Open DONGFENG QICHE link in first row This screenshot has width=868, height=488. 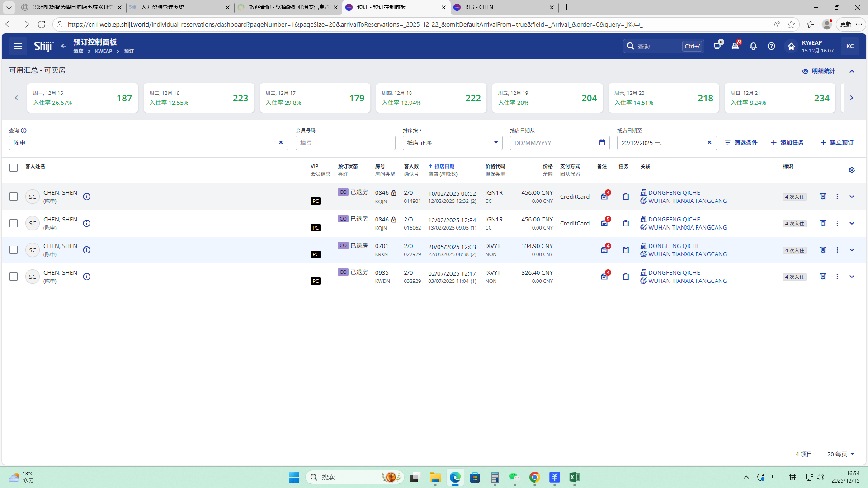(x=674, y=192)
